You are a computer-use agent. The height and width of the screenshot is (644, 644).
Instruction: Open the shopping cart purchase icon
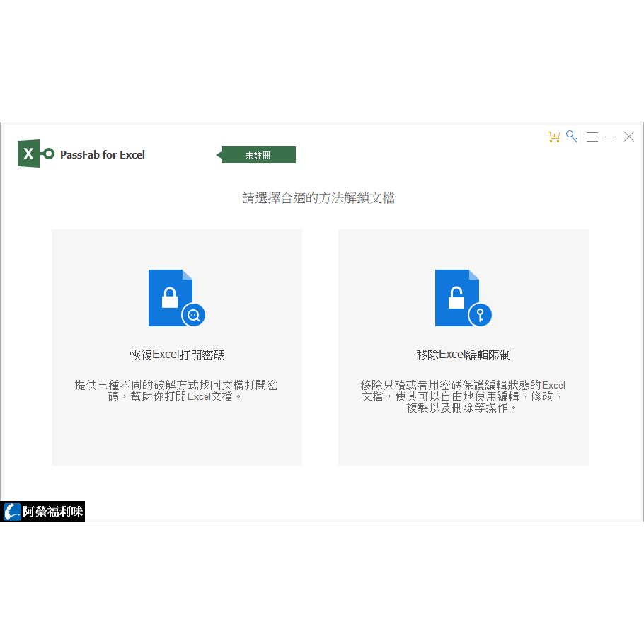tap(553, 137)
